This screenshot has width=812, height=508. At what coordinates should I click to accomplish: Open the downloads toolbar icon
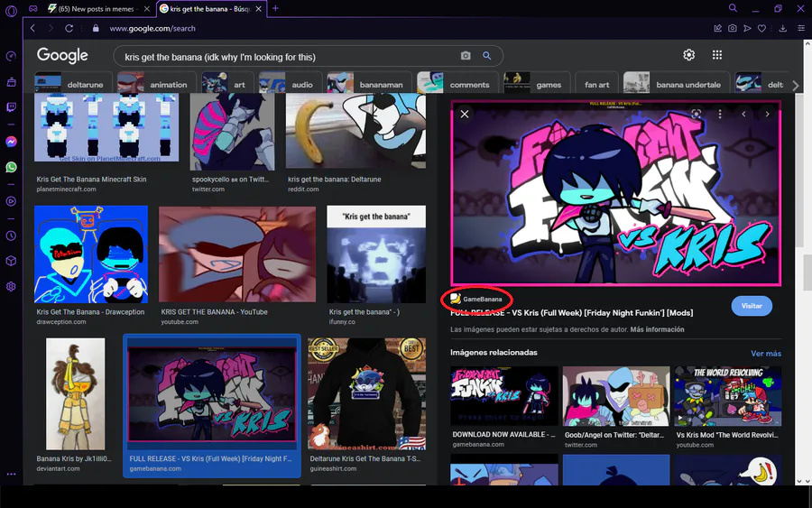[x=783, y=29]
